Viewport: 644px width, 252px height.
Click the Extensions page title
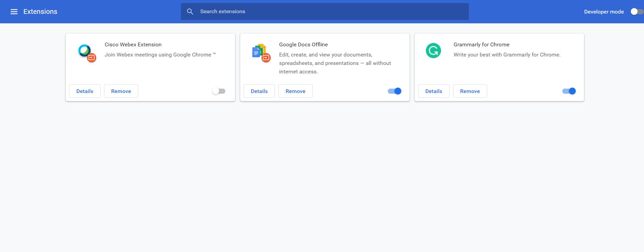coord(40,12)
